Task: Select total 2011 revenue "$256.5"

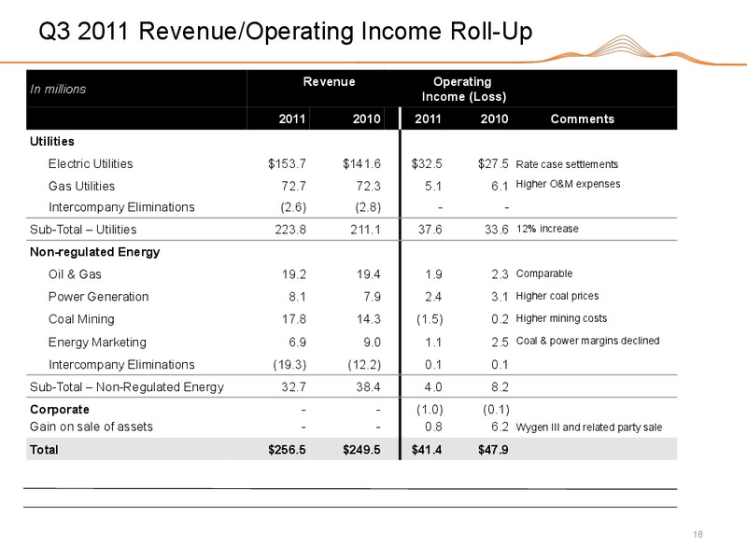Action: tap(287, 450)
